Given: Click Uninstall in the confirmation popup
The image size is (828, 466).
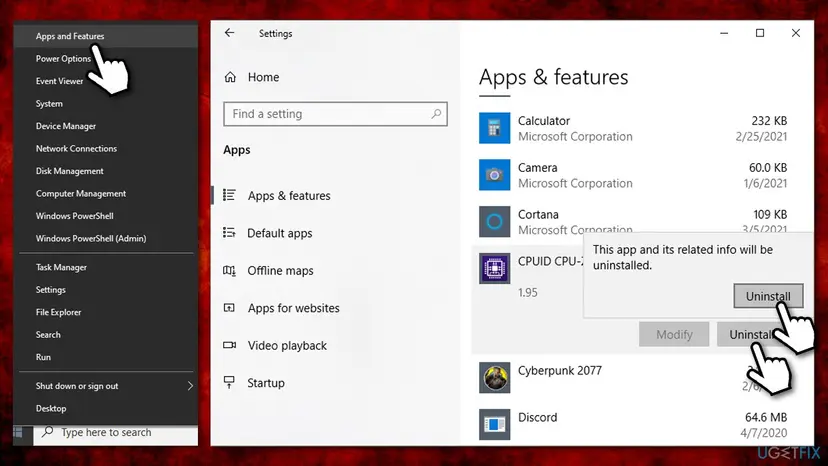Looking at the screenshot, I should coord(768,296).
